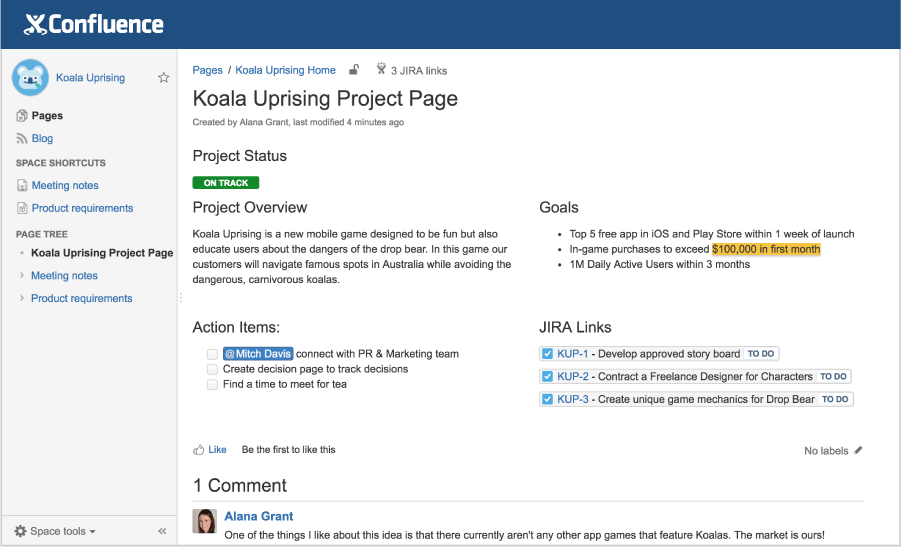Click the 'No labels' text
The width and height of the screenshot is (901, 547).
[826, 451]
